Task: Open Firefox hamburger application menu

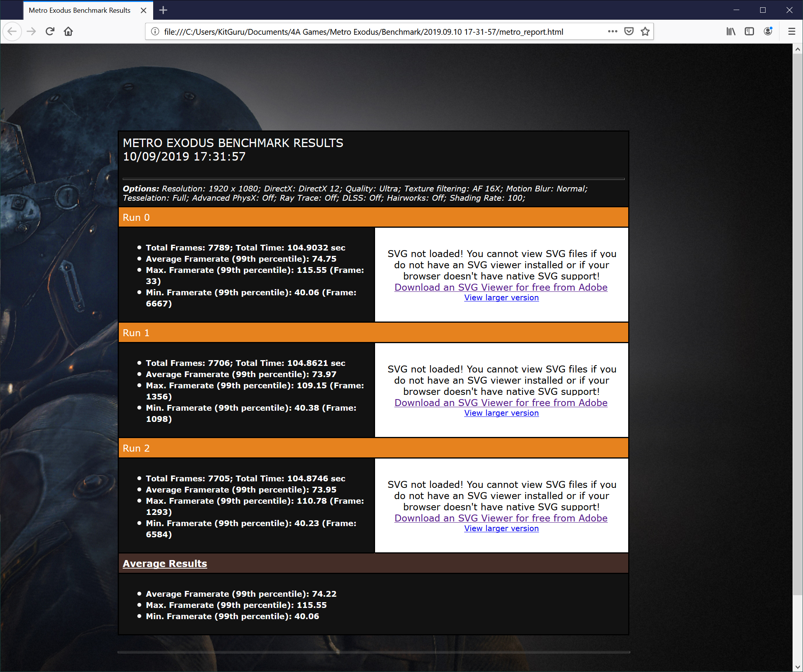Action: tap(791, 31)
